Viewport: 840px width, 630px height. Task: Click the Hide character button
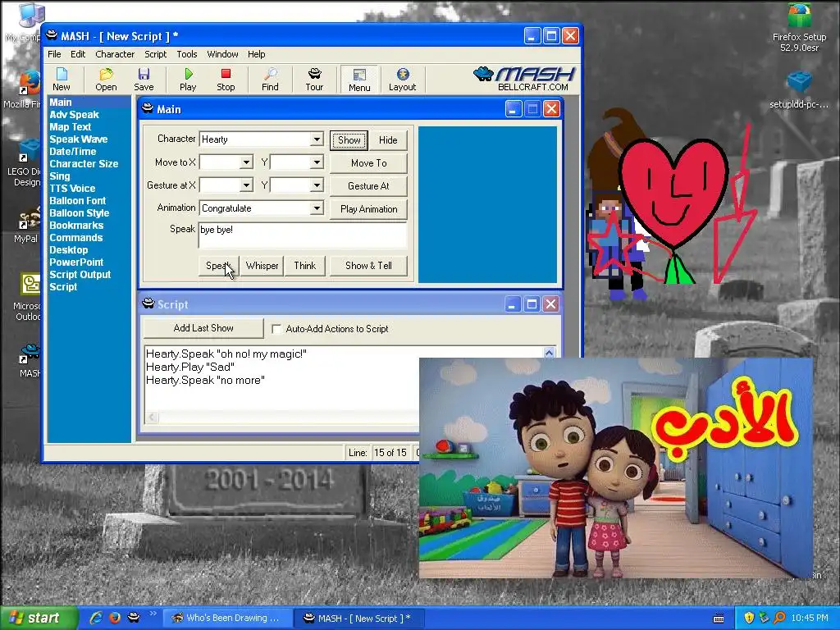click(388, 140)
